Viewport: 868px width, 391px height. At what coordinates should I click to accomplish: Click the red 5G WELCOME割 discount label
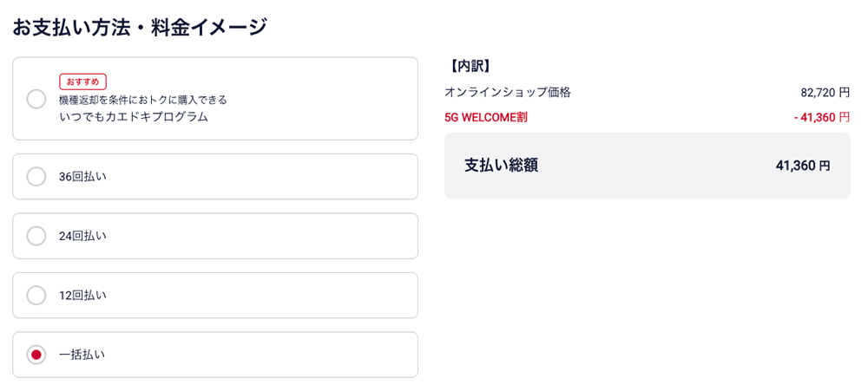[486, 117]
